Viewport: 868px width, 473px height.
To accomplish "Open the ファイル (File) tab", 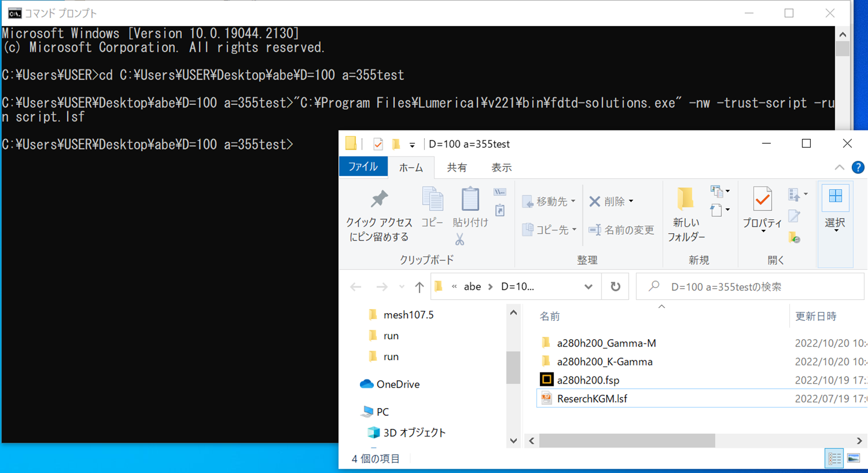I will (x=363, y=167).
